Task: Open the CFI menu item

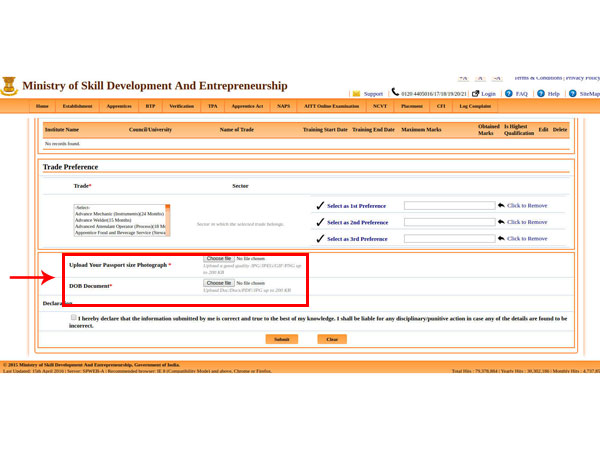Action: pos(441,106)
